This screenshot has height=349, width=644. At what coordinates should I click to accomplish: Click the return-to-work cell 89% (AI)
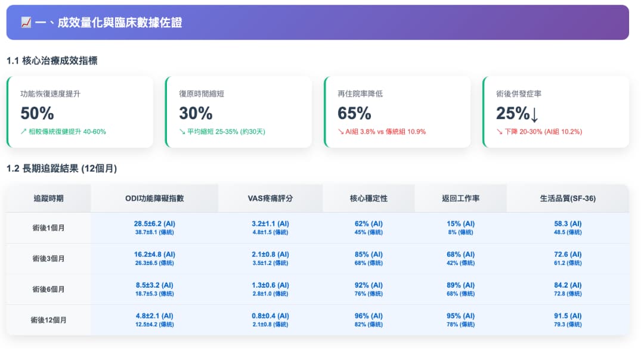[x=461, y=285]
